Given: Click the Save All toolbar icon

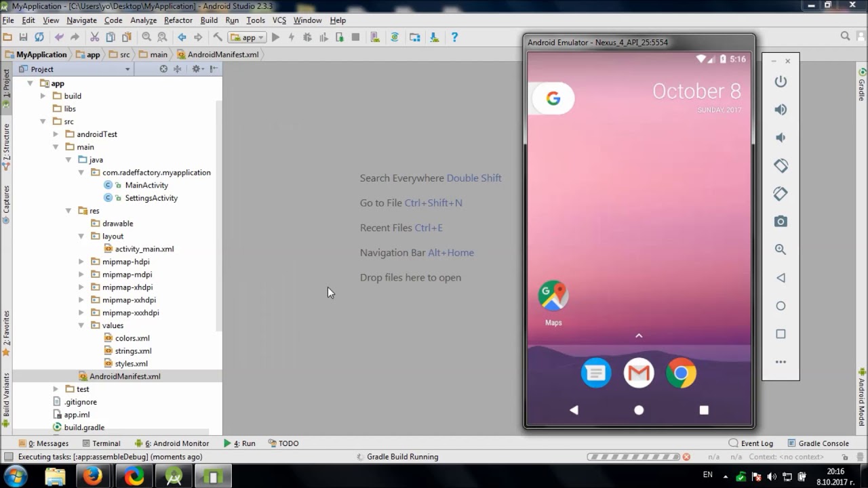Looking at the screenshot, I should 23,37.
